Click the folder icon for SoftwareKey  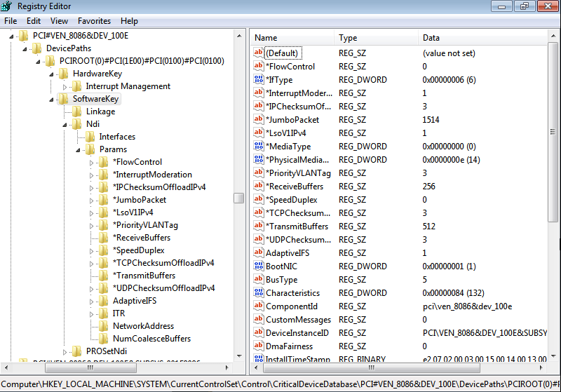click(63, 99)
